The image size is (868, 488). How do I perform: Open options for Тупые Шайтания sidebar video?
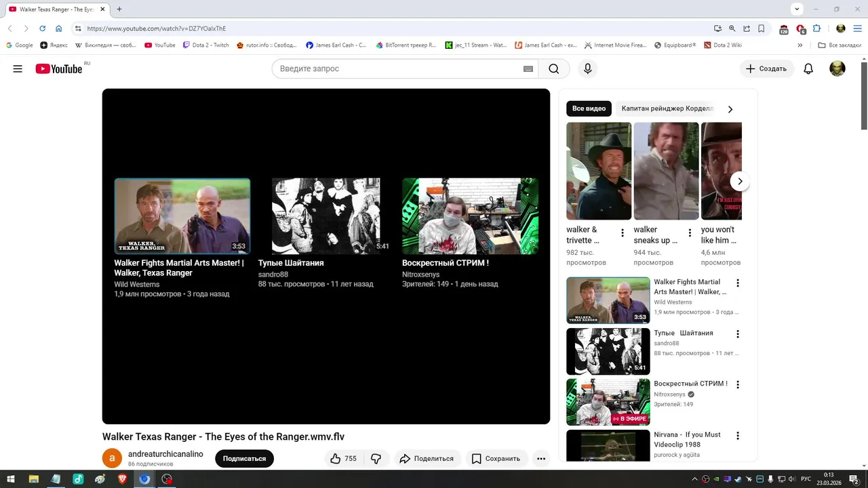[738, 333]
